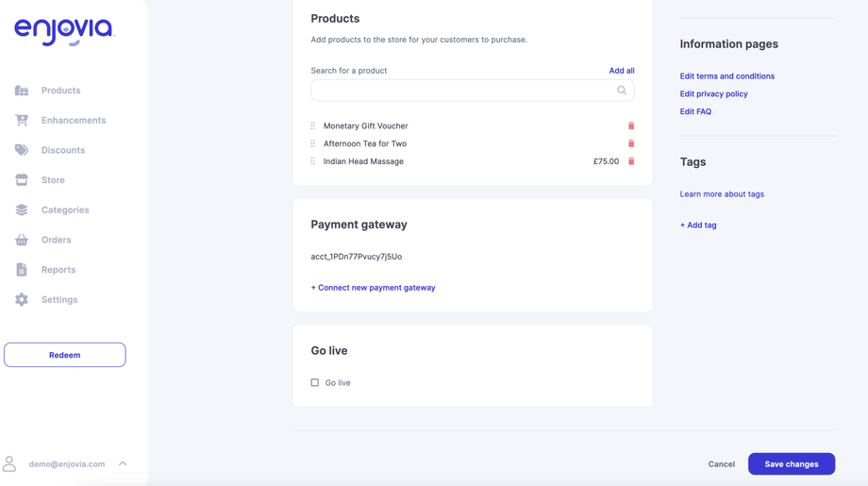Image resolution: width=868 pixels, height=486 pixels.
Task: Click the Add all products link
Action: point(621,71)
